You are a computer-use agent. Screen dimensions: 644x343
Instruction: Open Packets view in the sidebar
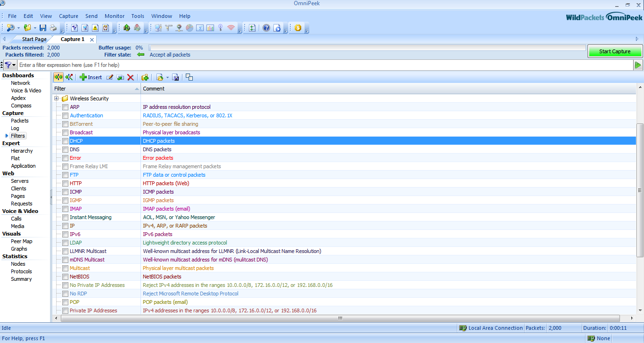(x=20, y=121)
